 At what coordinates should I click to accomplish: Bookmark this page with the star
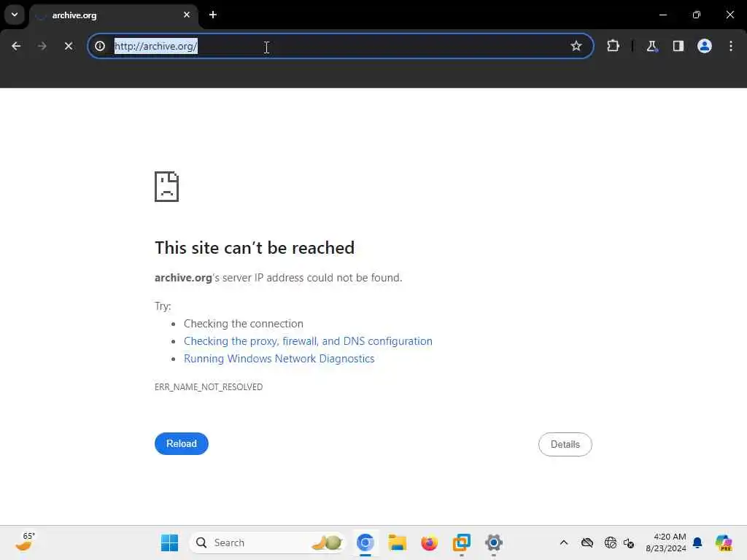click(576, 46)
